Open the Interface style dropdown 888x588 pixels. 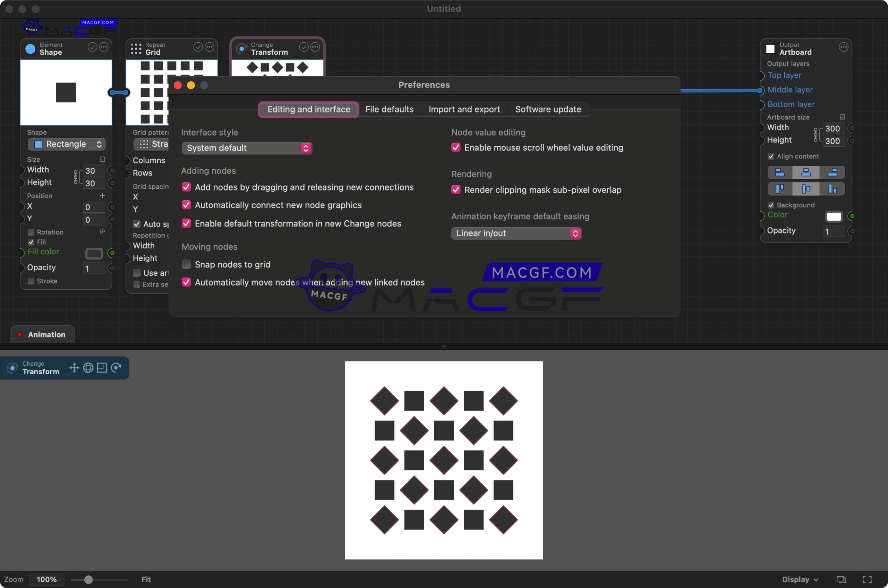click(x=246, y=148)
